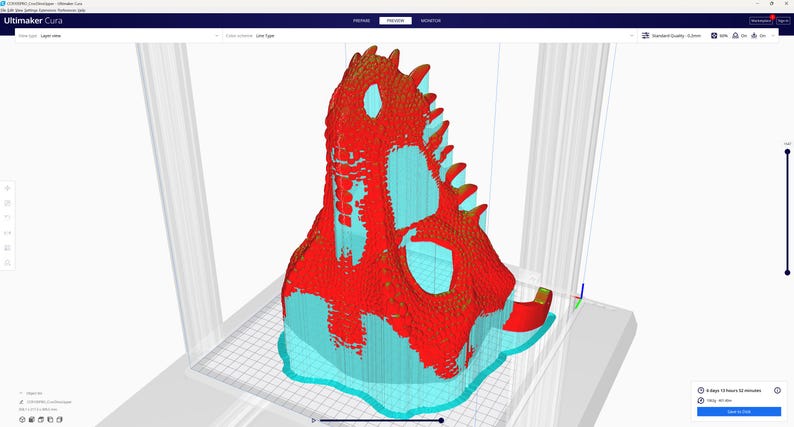The height and width of the screenshot is (427, 794).
Task: Click the bottom handle of the layer slider
Action: click(787, 273)
